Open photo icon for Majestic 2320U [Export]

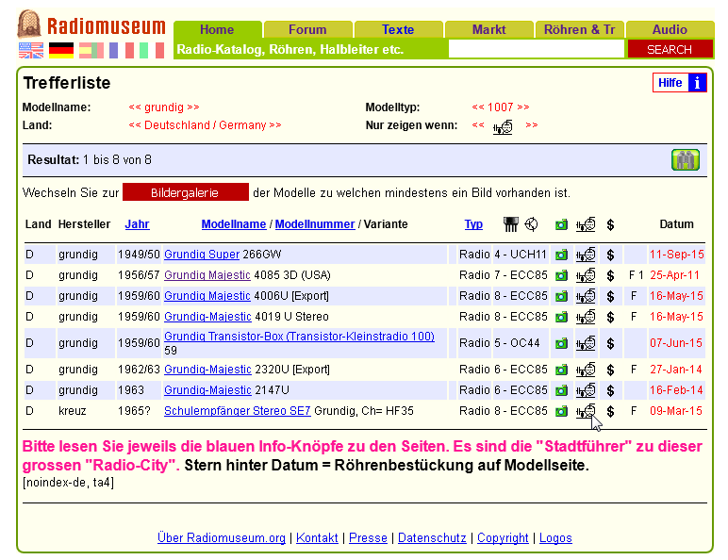pyautogui.click(x=561, y=370)
